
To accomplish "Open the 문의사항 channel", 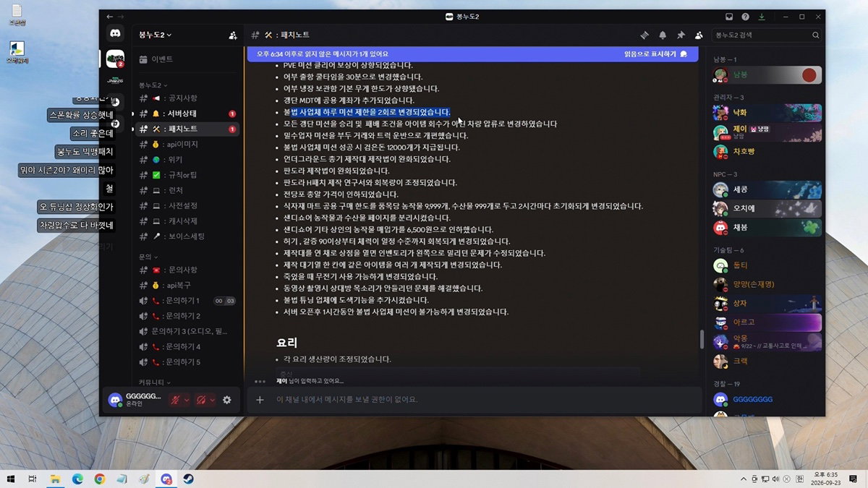I will click(x=187, y=270).
